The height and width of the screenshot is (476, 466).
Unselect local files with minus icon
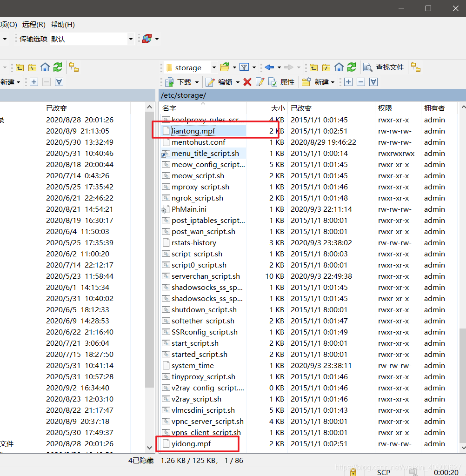coord(47,82)
